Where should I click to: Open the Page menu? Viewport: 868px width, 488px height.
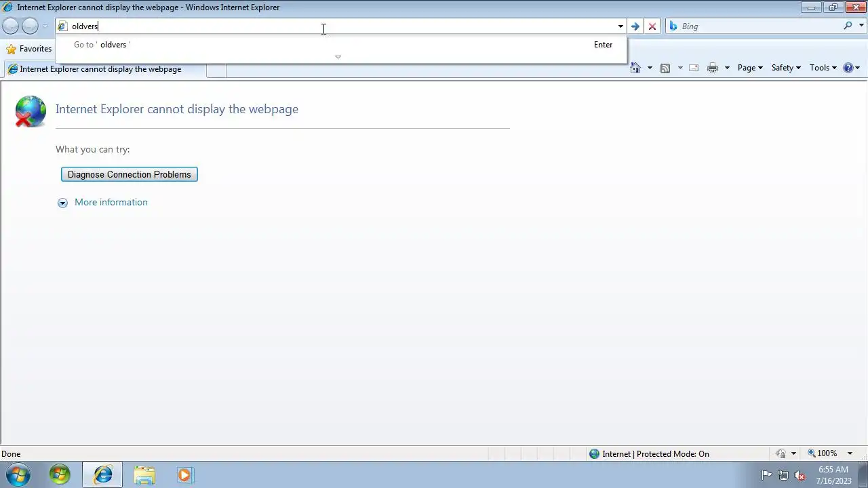(750, 68)
